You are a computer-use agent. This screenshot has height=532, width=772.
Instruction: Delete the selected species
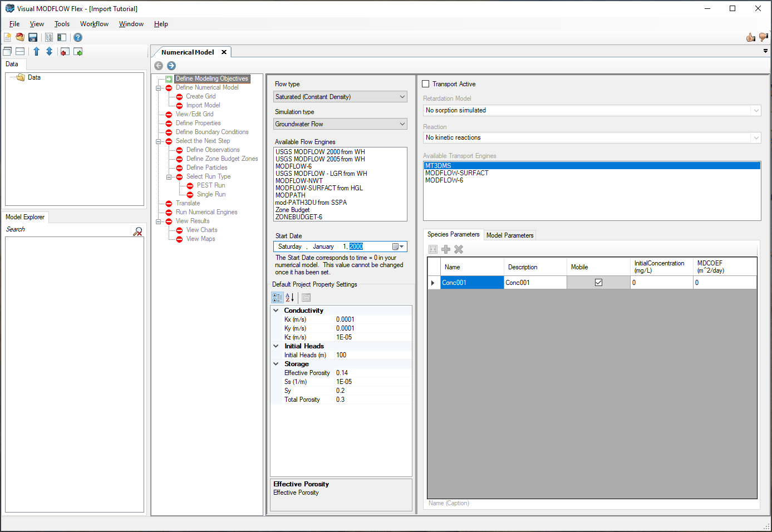[x=458, y=249]
